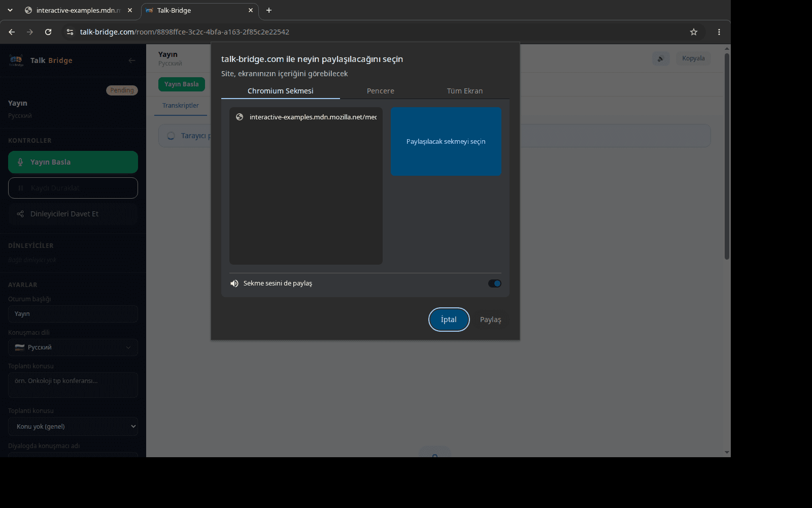Click the microphone icon on Yayın Basla
The width and height of the screenshot is (812, 508).
click(x=20, y=162)
